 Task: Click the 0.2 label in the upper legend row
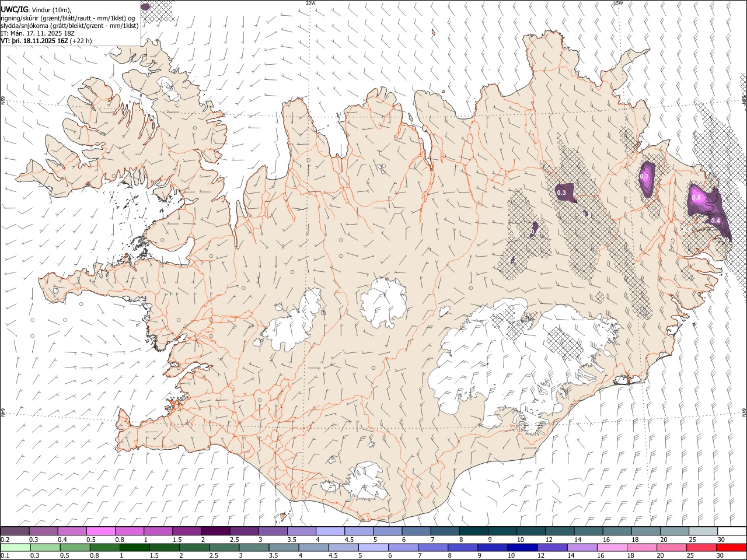[5, 540]
